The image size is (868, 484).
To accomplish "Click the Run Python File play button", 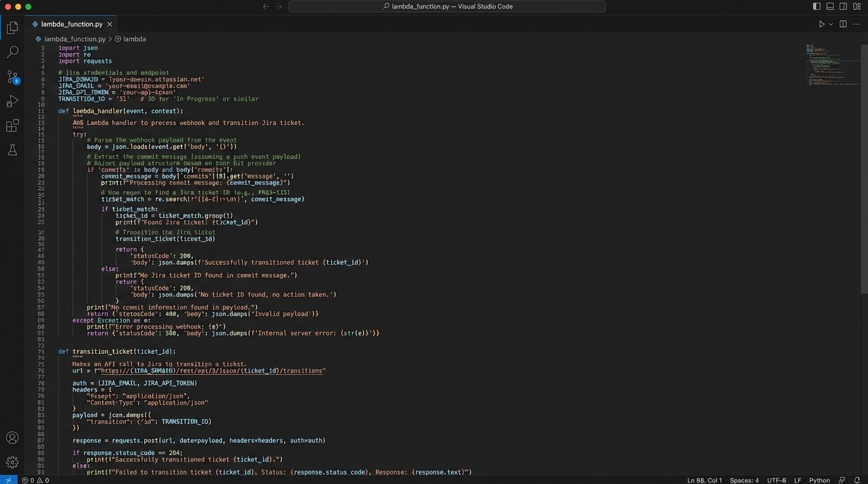I will click(x=821, y=24).
